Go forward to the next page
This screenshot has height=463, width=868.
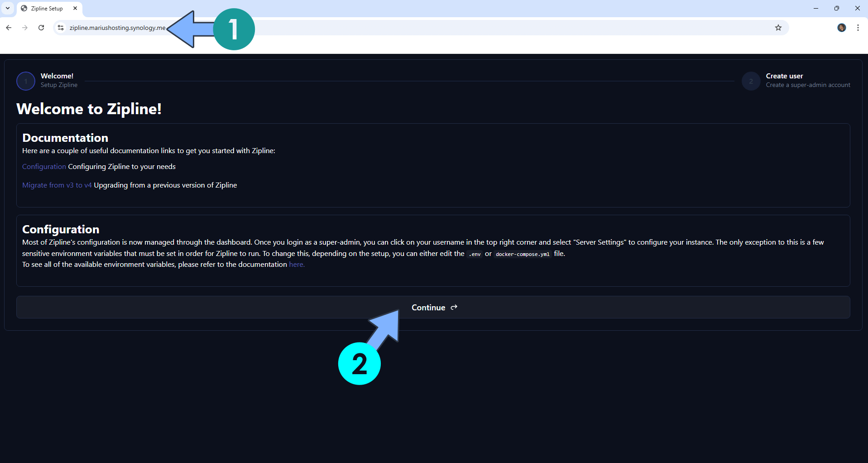25,28
